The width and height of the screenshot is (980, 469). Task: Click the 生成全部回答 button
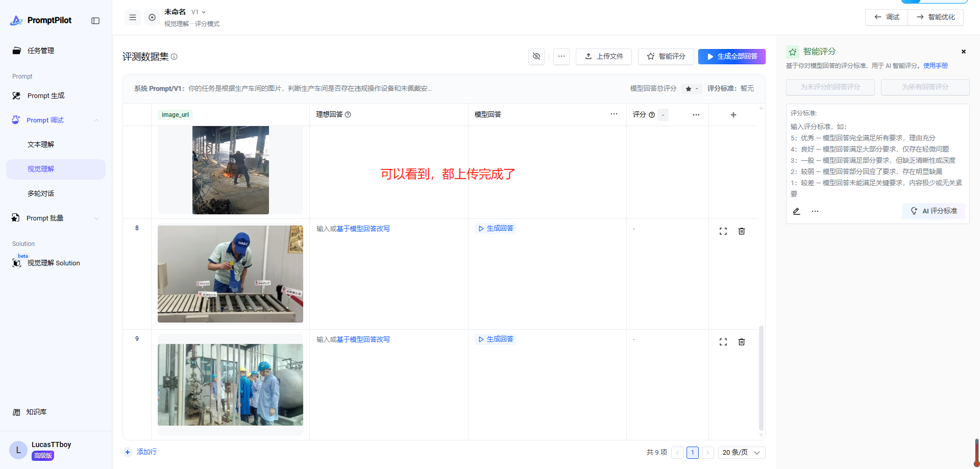tap(731, 57)
